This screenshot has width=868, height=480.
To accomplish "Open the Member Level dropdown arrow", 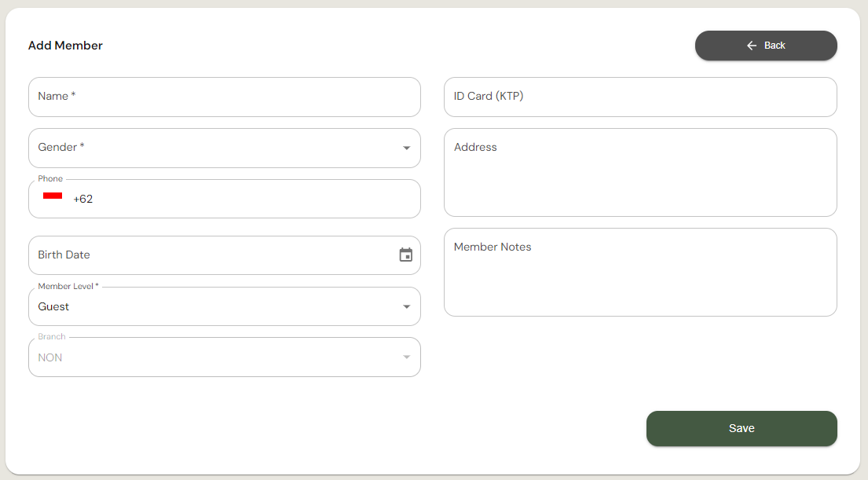I will click(406, 306).
